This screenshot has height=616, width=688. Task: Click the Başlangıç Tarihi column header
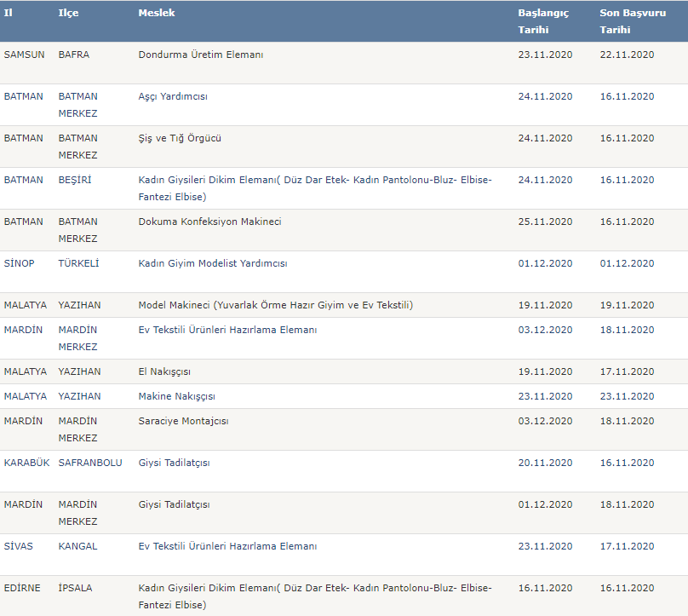(x=542, y=21)
